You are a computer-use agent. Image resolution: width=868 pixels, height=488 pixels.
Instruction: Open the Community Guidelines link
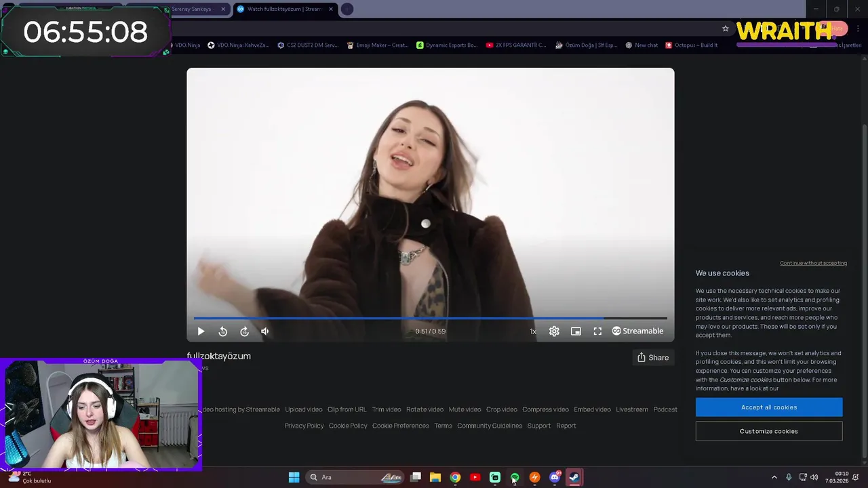(x=490, y=426)
